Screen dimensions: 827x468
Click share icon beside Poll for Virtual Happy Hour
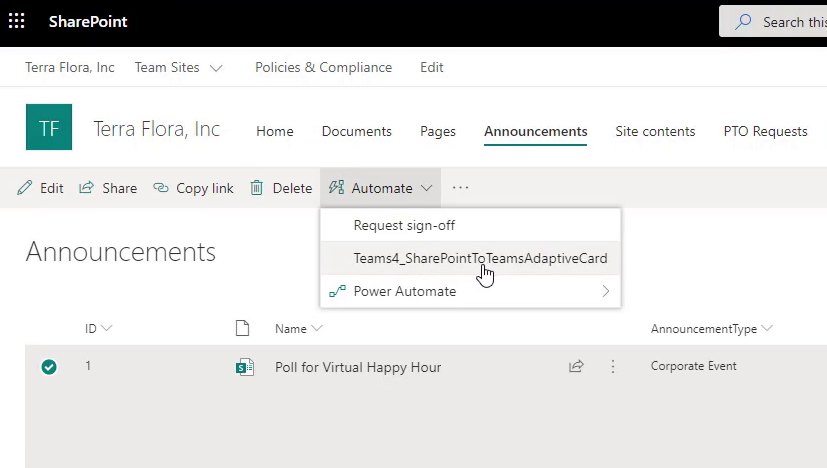pos(576,366)
